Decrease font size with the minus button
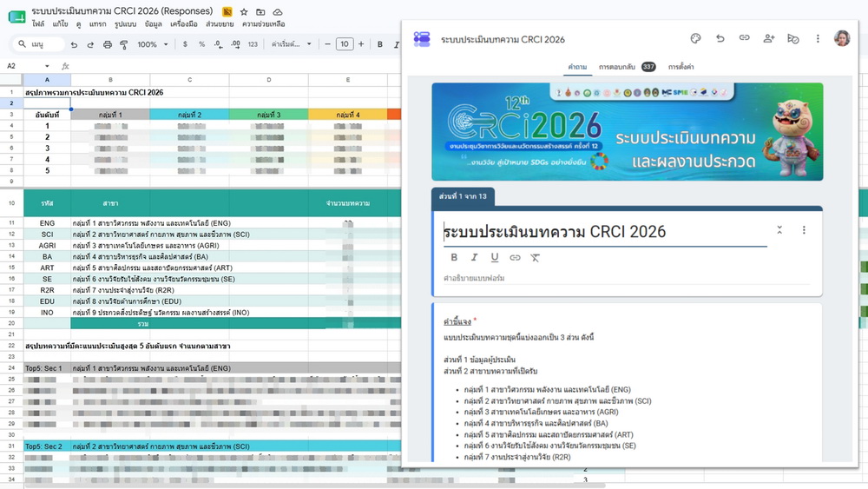 tap(328, 44)
